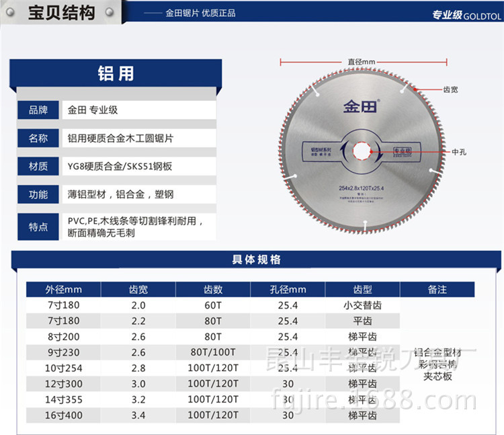
Task: Click the 特点 label
Action: [x=38, y=227]
